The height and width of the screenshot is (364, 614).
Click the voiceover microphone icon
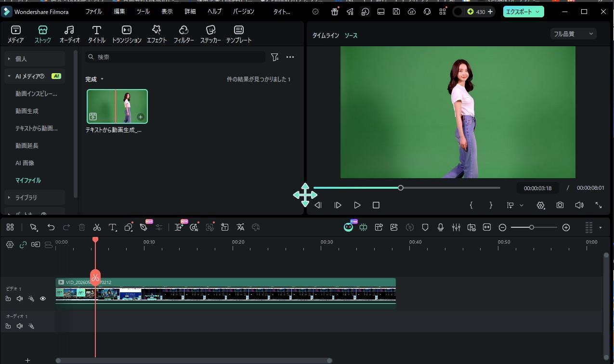coord(440,227)
